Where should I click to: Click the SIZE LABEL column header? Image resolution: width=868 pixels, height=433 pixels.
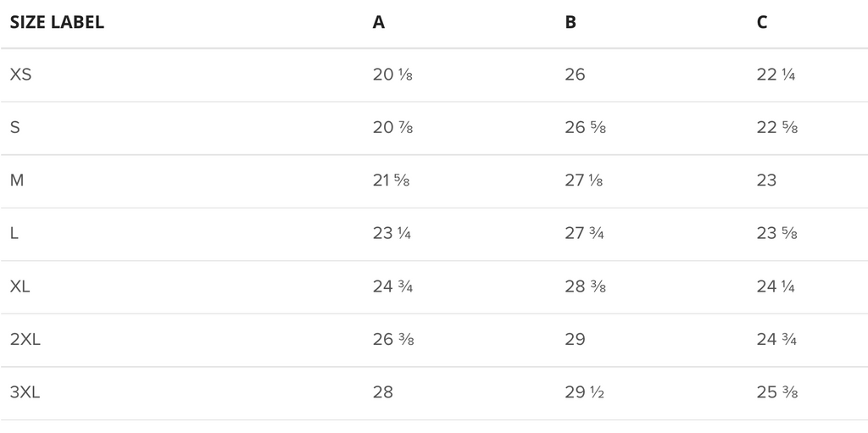[57, 22]
